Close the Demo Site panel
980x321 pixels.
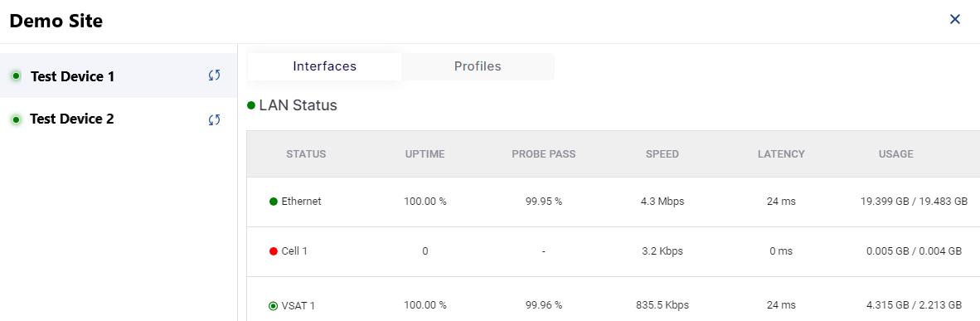955,19
